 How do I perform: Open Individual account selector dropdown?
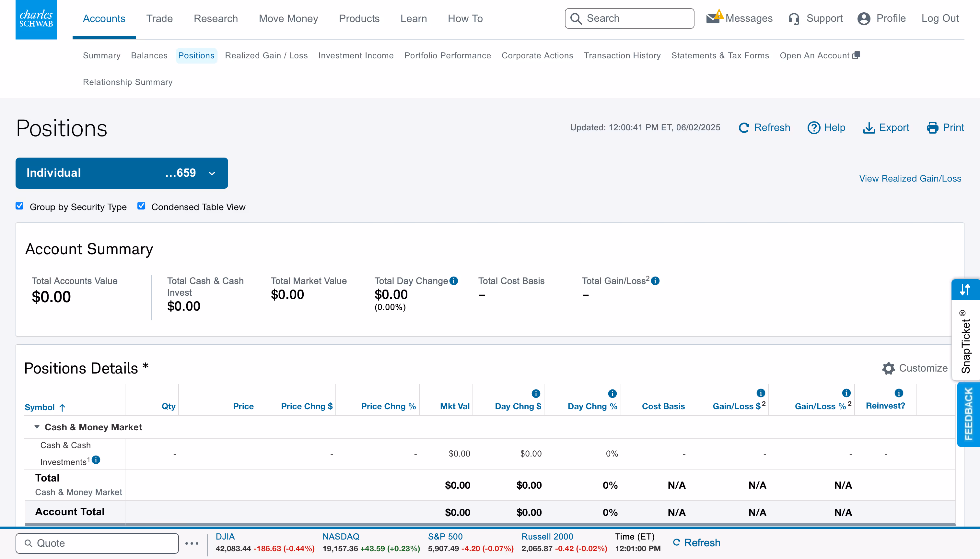pos(122,173)
